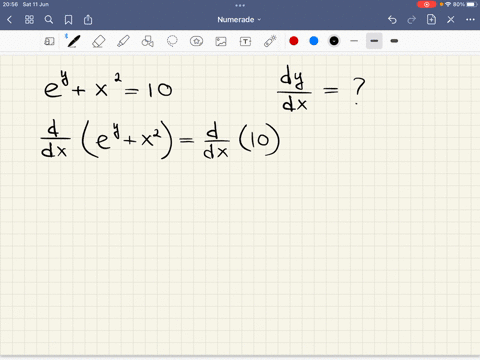Open the share and export menu
This screenshot has height=360, width=480.
pos(88,20)
